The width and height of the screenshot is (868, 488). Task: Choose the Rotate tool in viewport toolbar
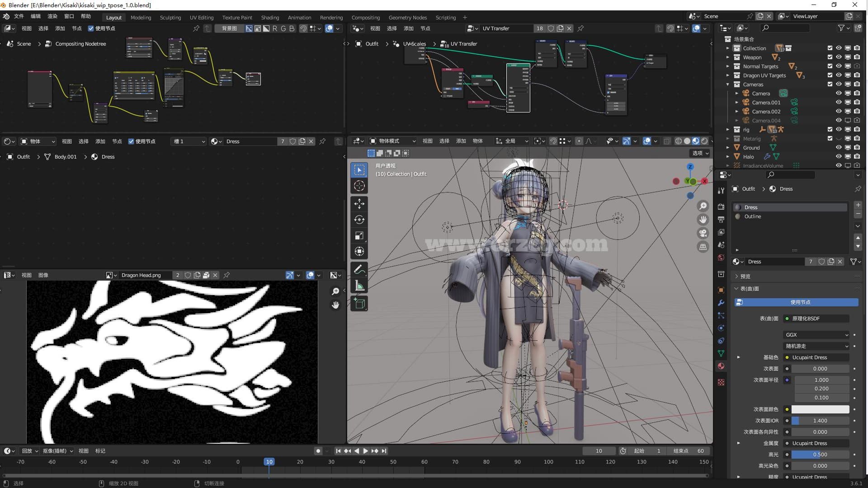click(x=359, y=220)
